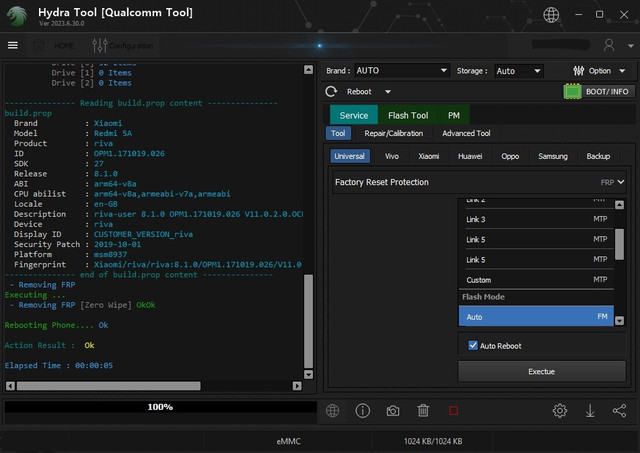The image size is (640, 453).
Task: Open the hamburger menu
Action: [13, 45]
